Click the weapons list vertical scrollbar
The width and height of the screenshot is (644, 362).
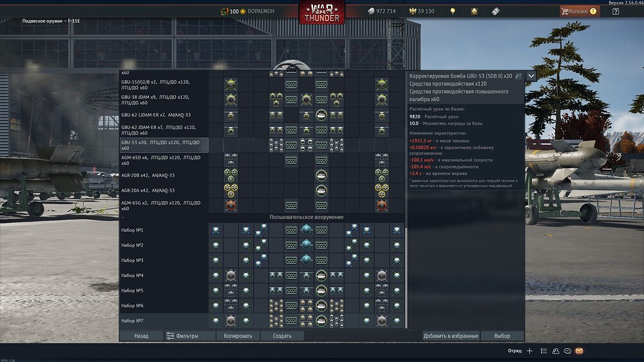coord(406,278)
